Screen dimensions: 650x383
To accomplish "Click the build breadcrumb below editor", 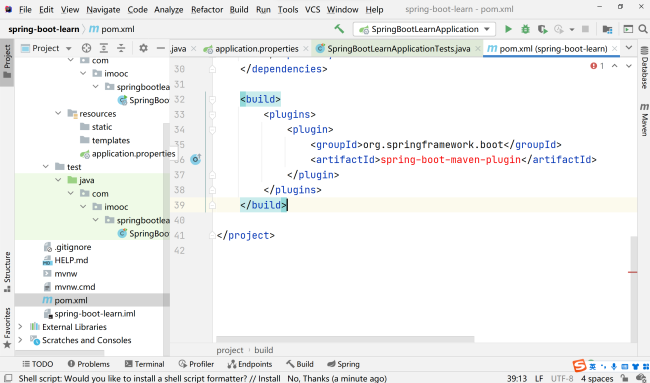I will coord(264,350).
